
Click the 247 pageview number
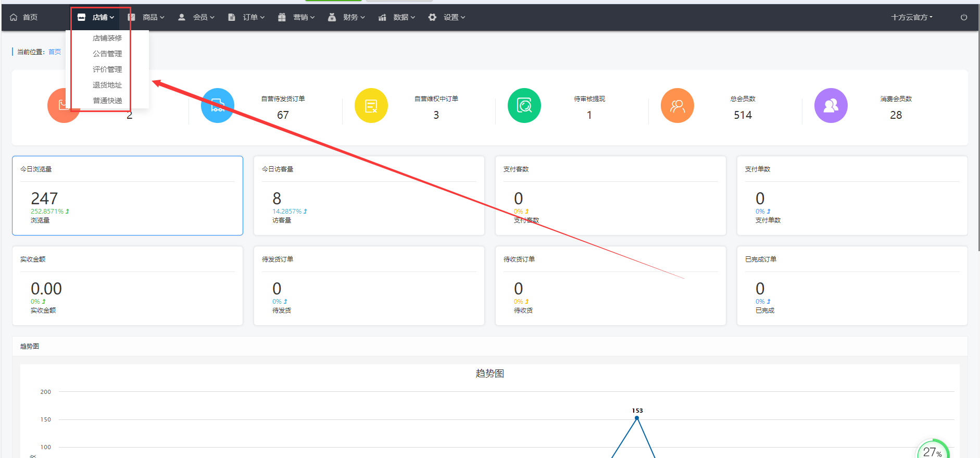tap(44, 199)
